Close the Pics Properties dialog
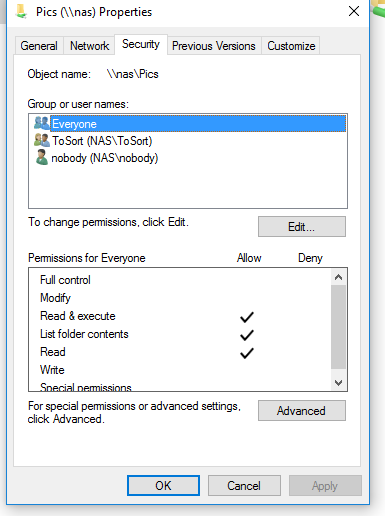 [354, 11]
